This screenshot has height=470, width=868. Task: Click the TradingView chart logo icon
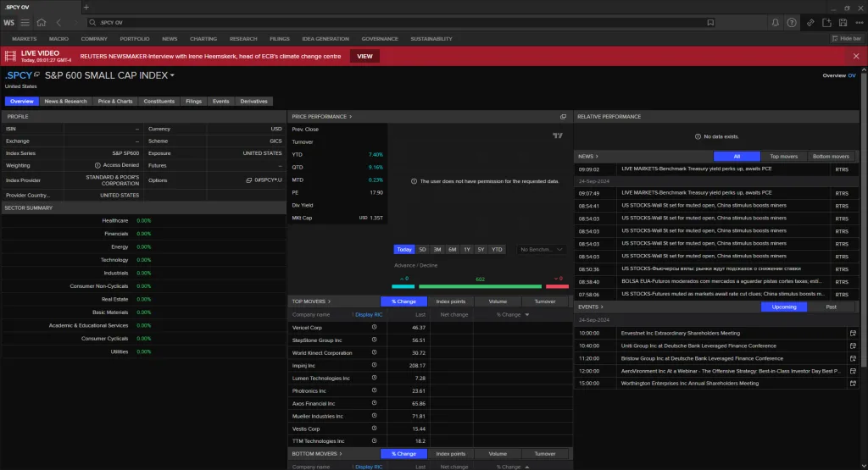pyautogui.click(x=558, y=135)
